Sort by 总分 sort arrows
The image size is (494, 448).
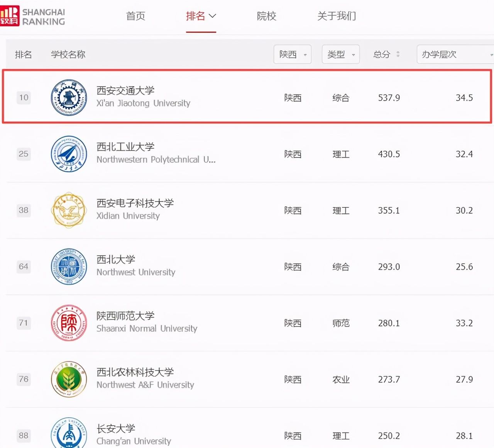click(398, 54)
